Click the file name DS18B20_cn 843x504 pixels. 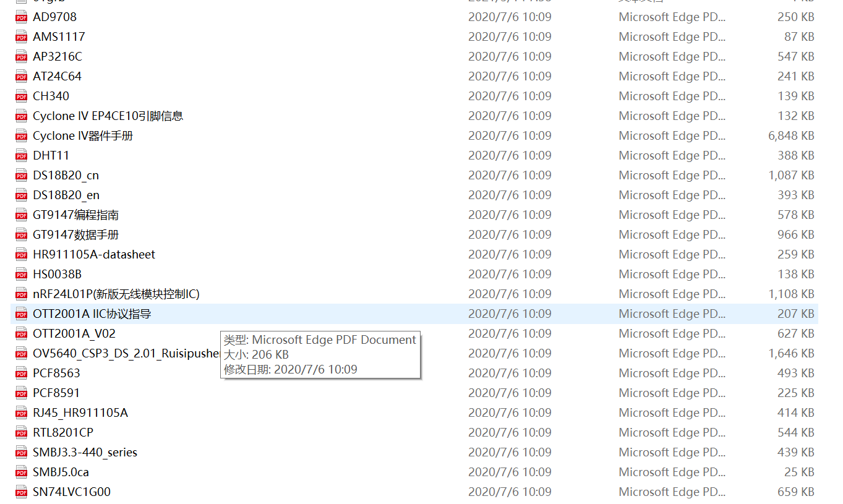pyautogui.click(x=66, y=176)
